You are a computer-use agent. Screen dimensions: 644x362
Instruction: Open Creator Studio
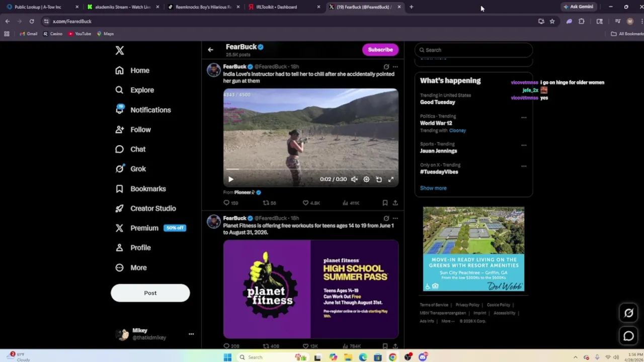145,208
